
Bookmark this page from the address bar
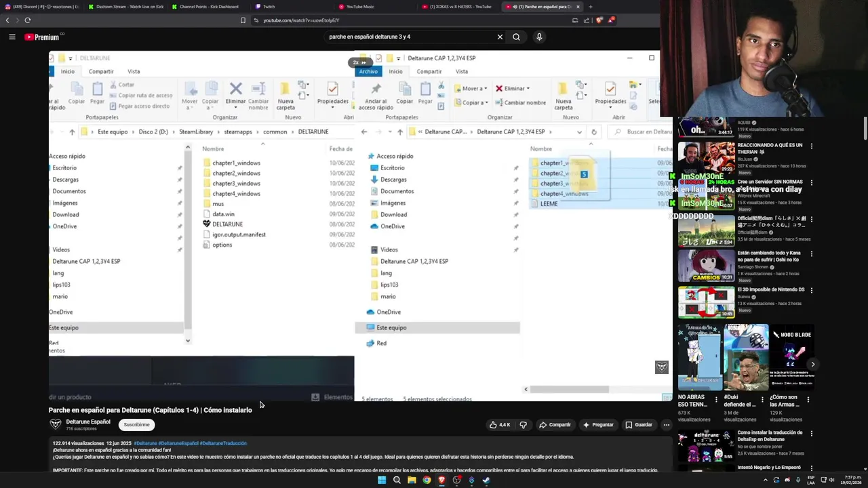(x=243, y=20)
